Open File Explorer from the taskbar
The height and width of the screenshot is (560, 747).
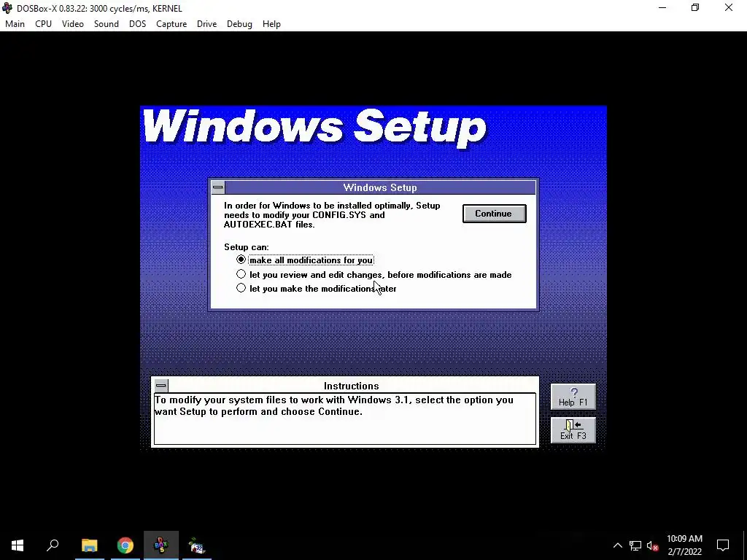point(89,545)
